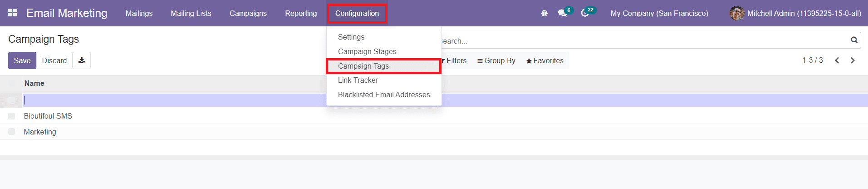Screen dimensions: 868x189
Task: Open Blacklisted Email Addresses menu entry
Action: tap(384, 94)
